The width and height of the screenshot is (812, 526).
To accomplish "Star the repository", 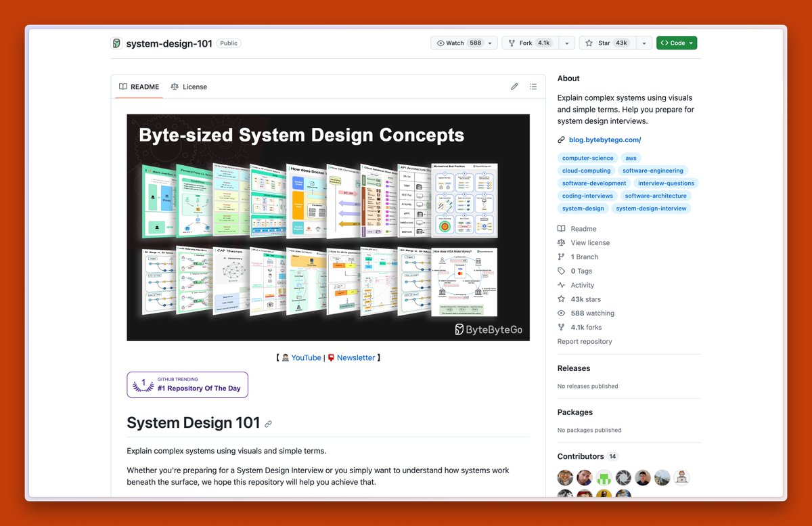I will coord(606,43).
